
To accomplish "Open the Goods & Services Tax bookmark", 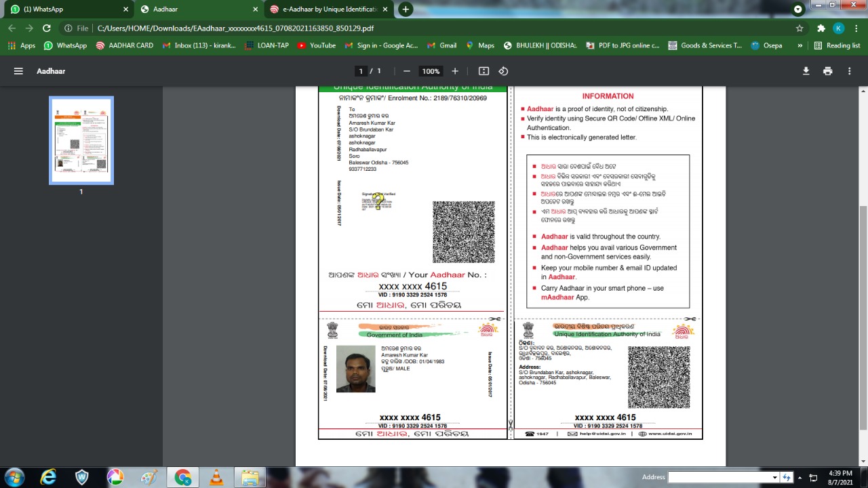I will (705, 45).
